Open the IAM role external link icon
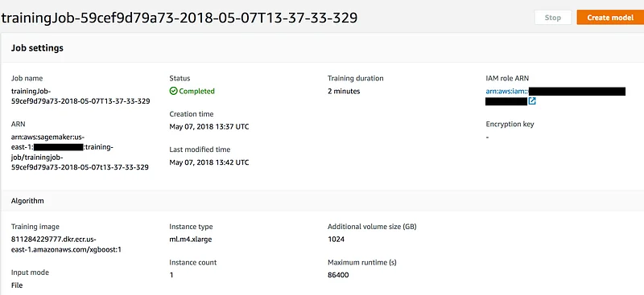This screenshot has height=295, width=644. [x=532, y=101]
